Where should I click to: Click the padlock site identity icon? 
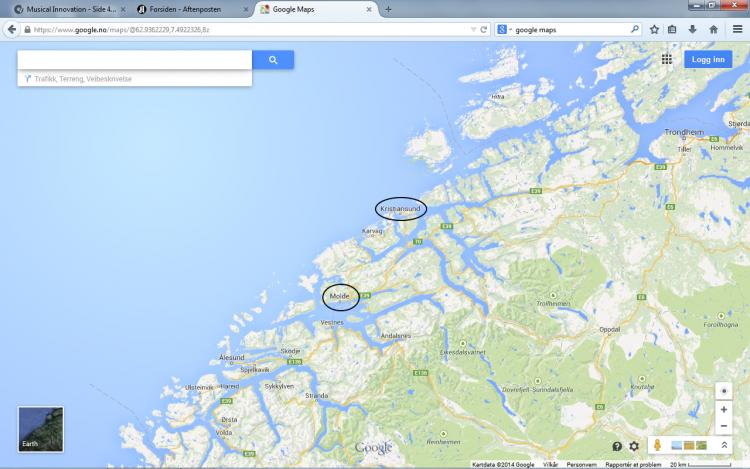(x=27, y=30)
